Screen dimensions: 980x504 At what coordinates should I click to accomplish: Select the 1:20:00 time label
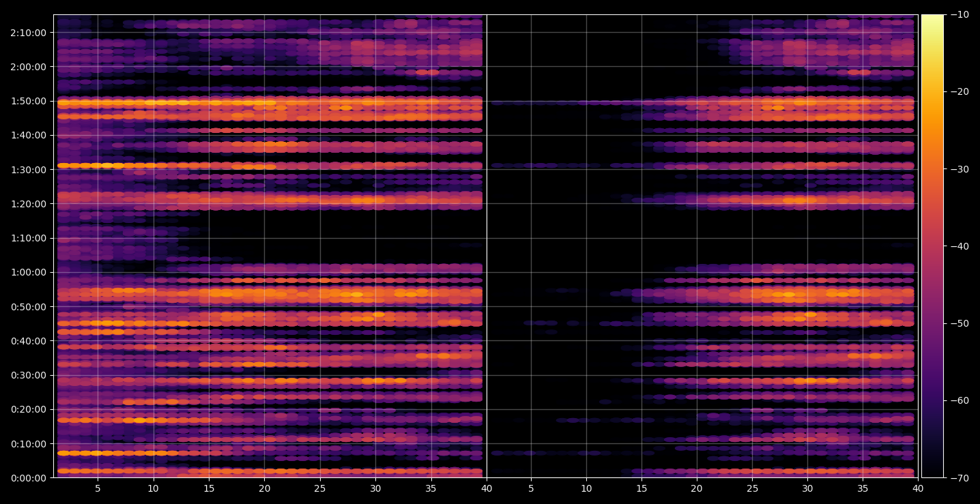28,204
